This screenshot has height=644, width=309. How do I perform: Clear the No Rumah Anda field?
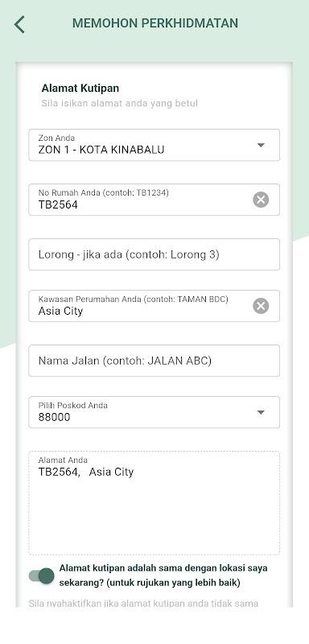(261, 200)
